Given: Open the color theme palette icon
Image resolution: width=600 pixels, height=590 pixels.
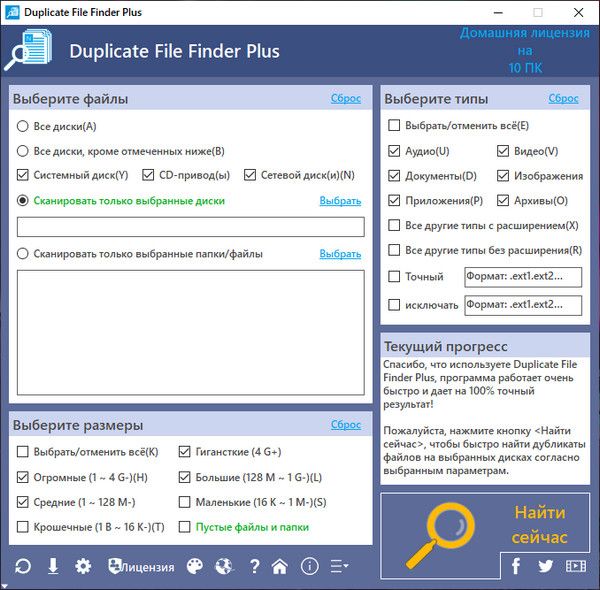Looking at the screenshot, I should (195, 567).
